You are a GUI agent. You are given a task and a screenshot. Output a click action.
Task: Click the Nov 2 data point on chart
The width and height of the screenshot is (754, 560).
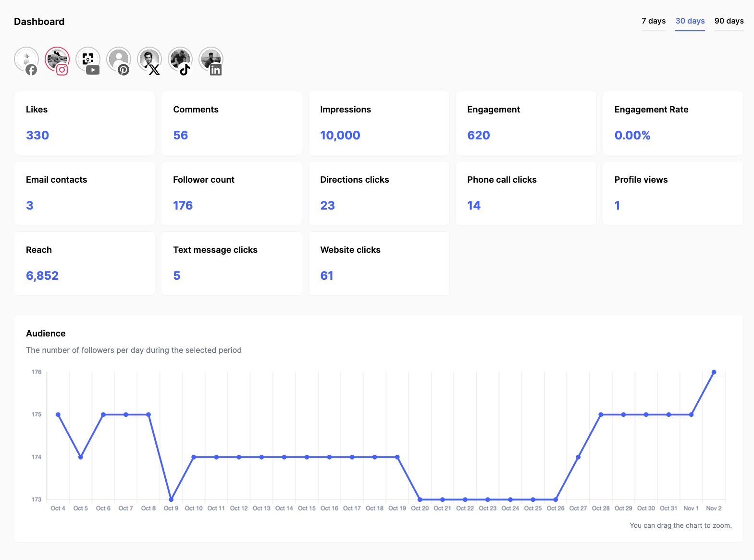714,372
